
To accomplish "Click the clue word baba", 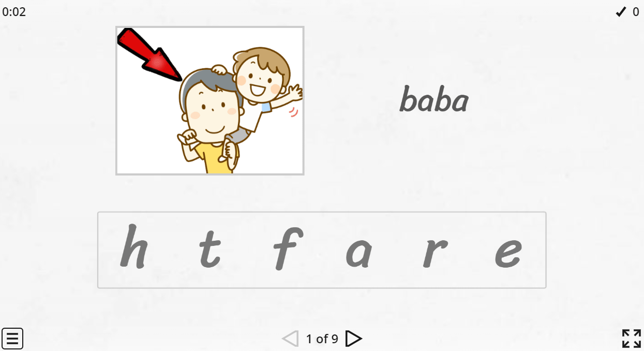I will coord(434,99).
